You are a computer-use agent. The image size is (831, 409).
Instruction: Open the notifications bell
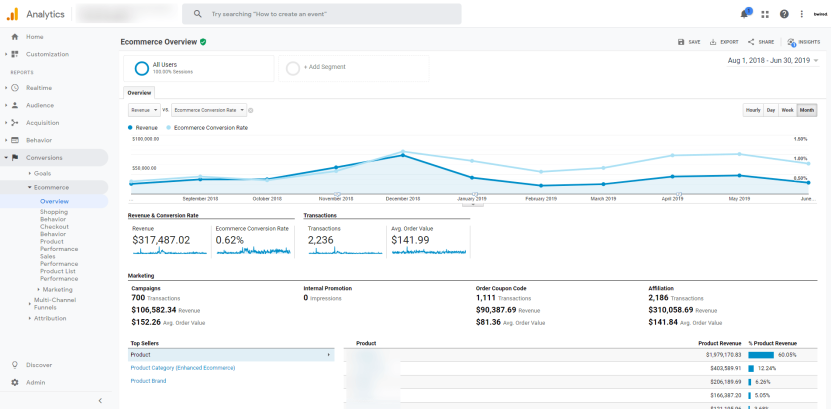pyautogui.click(x=745, y=14)
